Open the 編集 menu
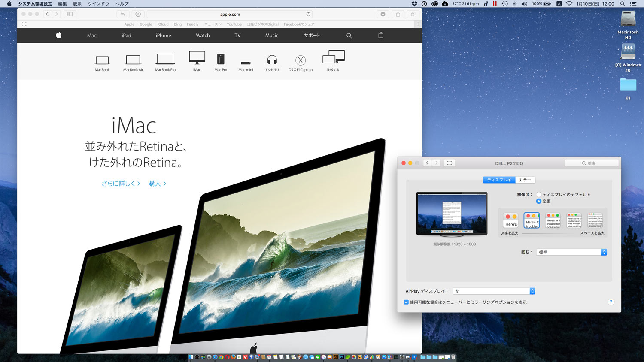 click(63, 3)
